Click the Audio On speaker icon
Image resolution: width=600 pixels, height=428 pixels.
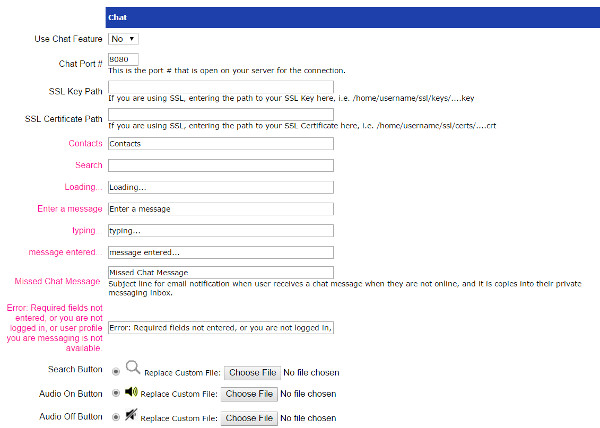pyautogui.click(x=131, y=393)
